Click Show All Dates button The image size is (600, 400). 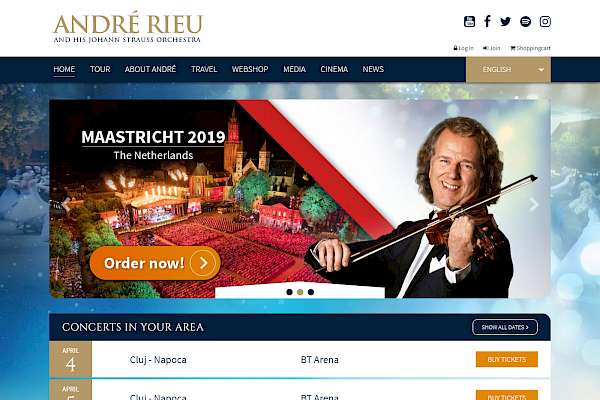(x=505, y=327)
